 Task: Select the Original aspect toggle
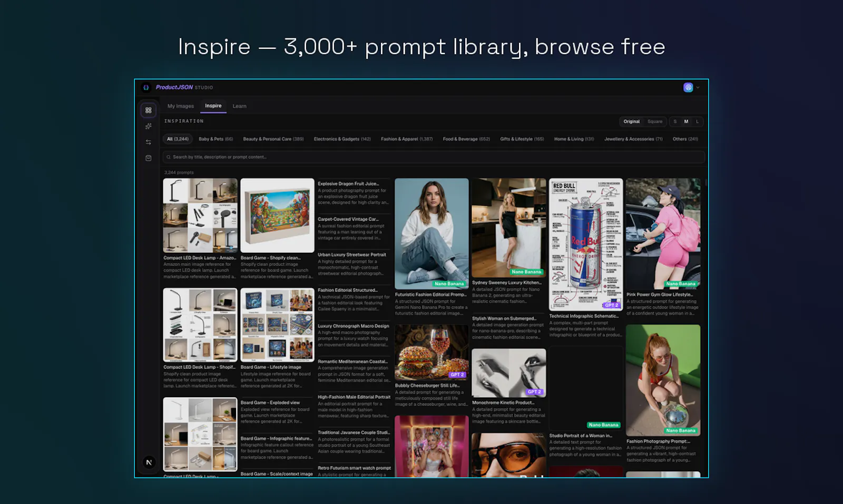tap(632, 122)
